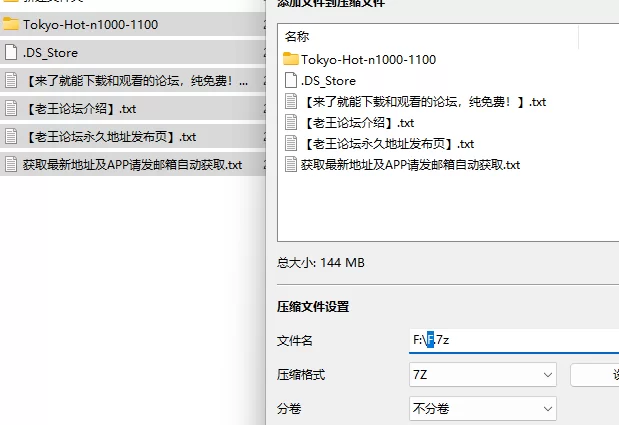The width and height of the screenshot is (619, 425).
Task: Click 老王论坛介绍 txt icon in the dialog
Action: coord(291,122)
